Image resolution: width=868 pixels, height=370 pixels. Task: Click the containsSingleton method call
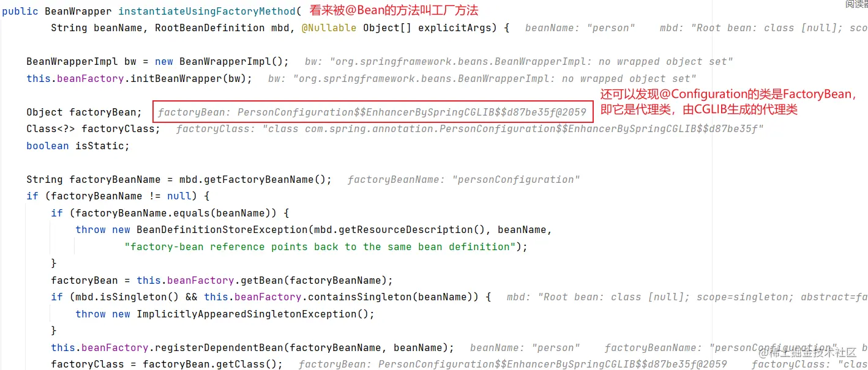359,297
